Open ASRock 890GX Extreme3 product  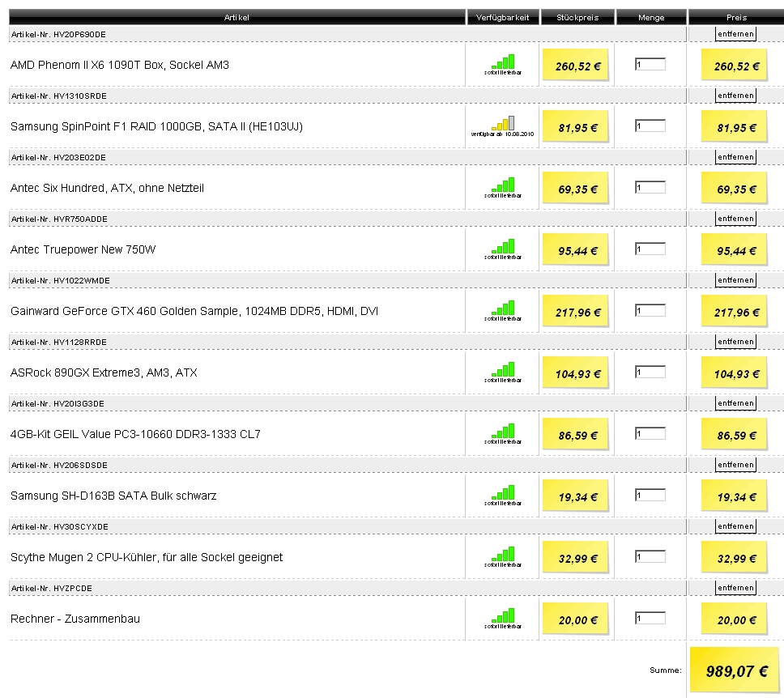point(104,372)
